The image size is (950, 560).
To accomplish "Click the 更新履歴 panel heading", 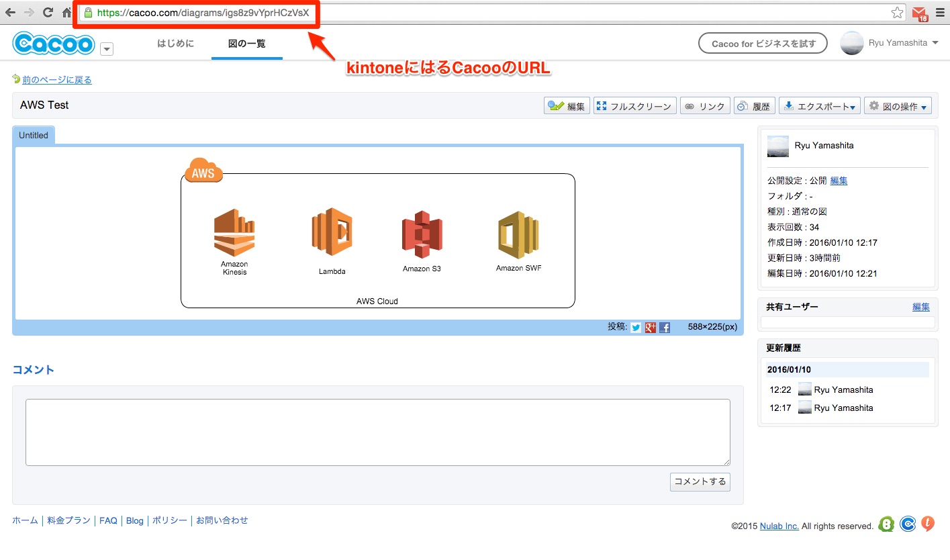I will click(x=783, y=348).
